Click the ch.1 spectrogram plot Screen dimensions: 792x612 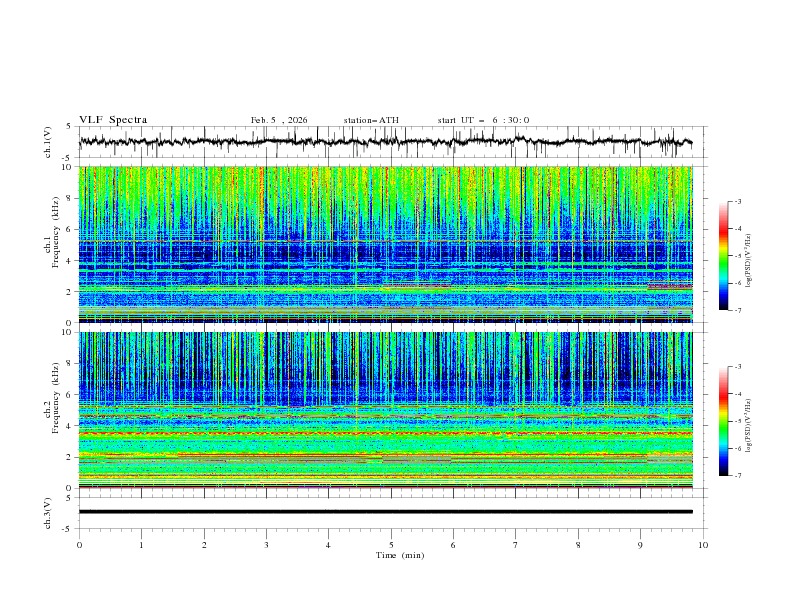point(386,244)
